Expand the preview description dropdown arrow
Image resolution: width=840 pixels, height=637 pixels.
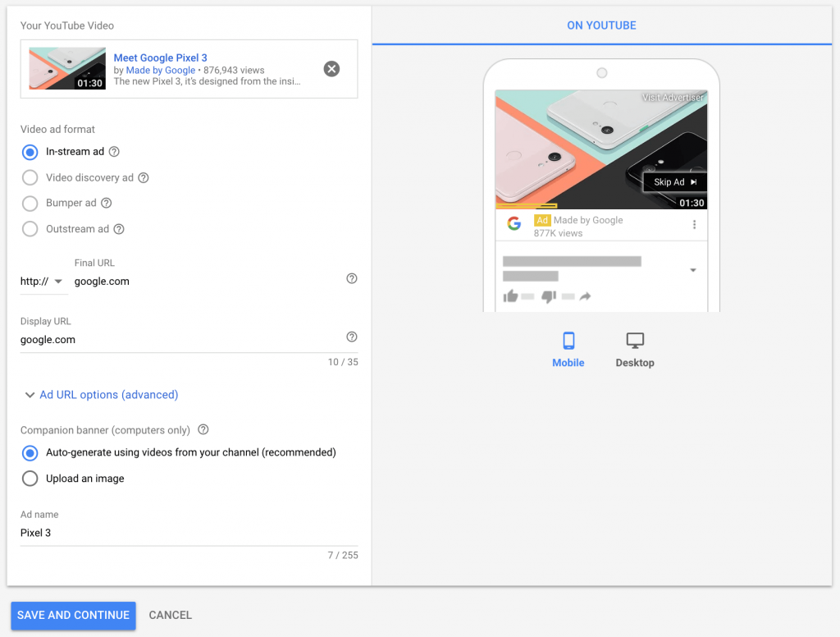pos(692,270)
